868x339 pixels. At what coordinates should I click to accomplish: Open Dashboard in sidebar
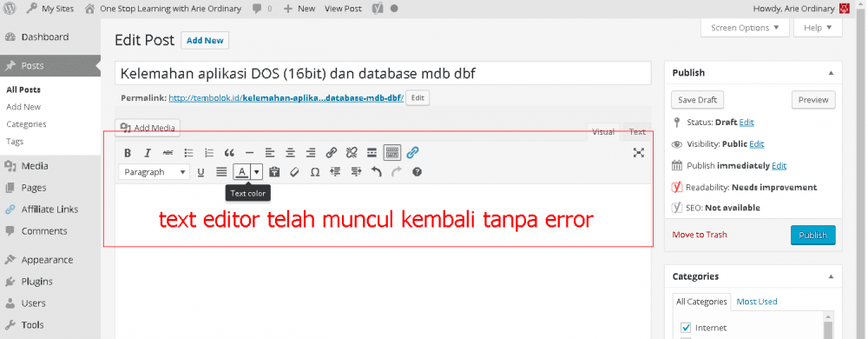coord(45,37)
